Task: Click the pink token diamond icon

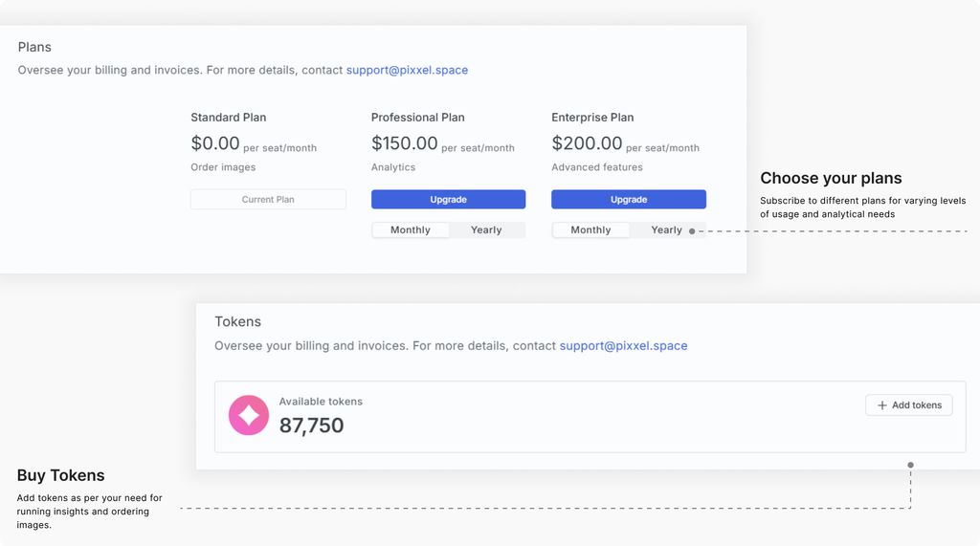Action: pyautogui.click(x=248, y=415)
